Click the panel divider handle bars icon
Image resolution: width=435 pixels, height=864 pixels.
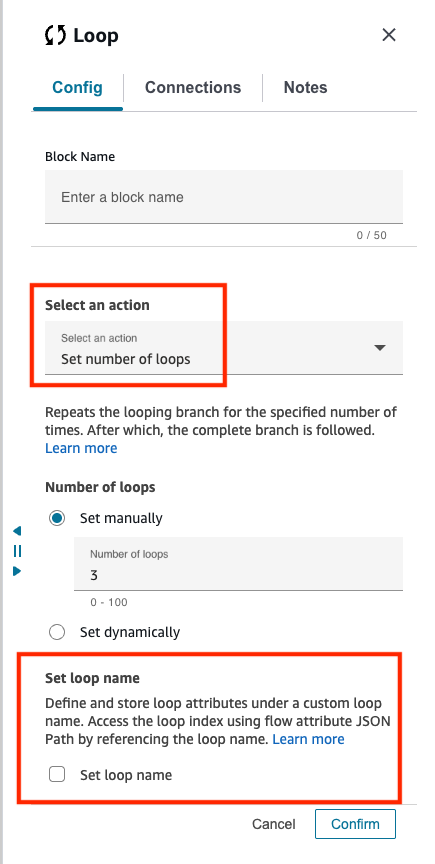coord(17,551)
